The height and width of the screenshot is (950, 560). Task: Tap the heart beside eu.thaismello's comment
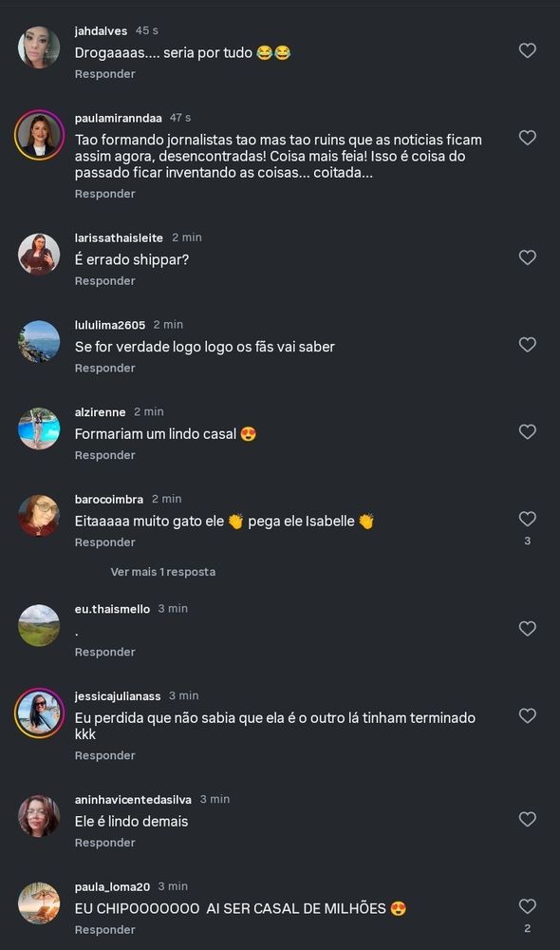click(528, 628)
